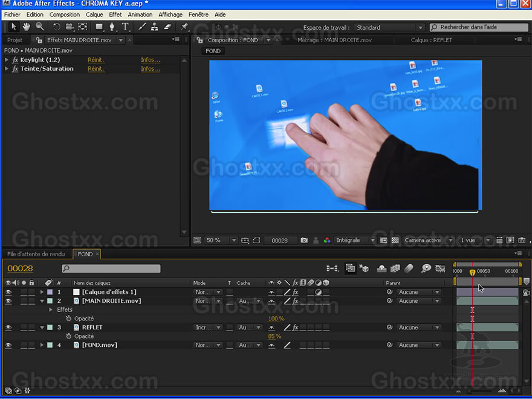
Task: Select the Text tool
Action: [125, 27]
